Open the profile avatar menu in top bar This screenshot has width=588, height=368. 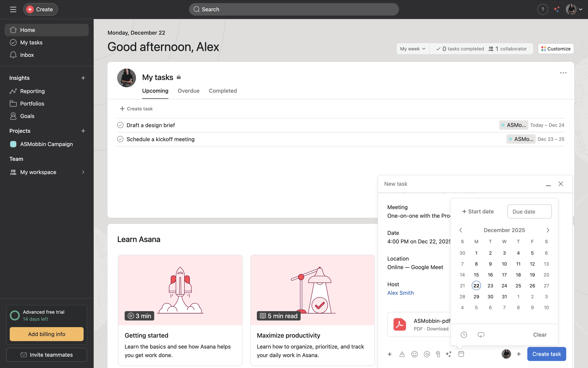click(x=574, y=9)
